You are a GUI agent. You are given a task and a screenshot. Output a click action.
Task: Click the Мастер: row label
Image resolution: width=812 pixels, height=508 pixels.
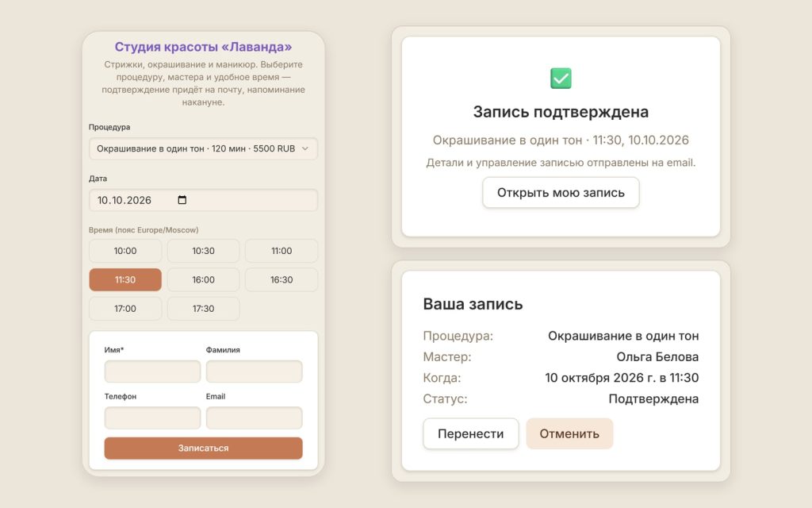point(447,356)
